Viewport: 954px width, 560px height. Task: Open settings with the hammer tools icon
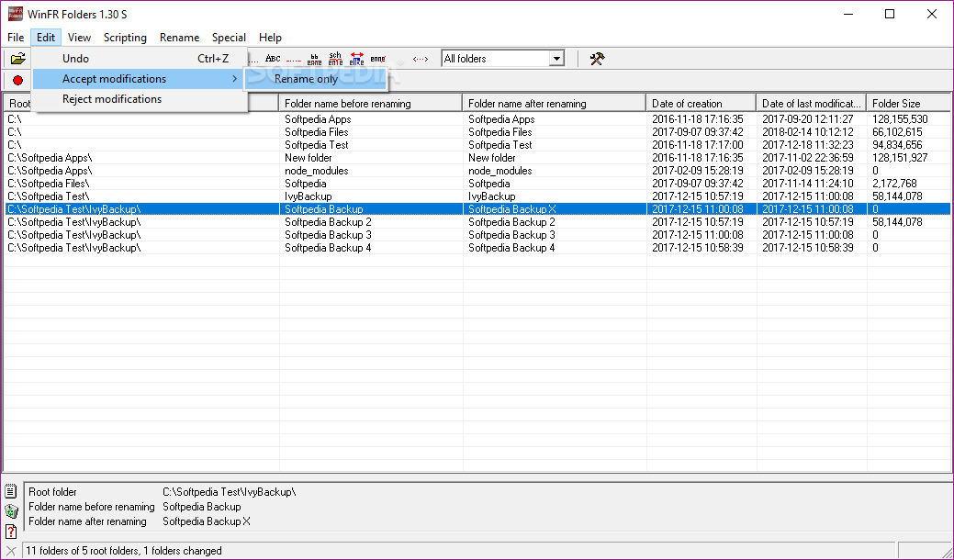tap(597, 59)
